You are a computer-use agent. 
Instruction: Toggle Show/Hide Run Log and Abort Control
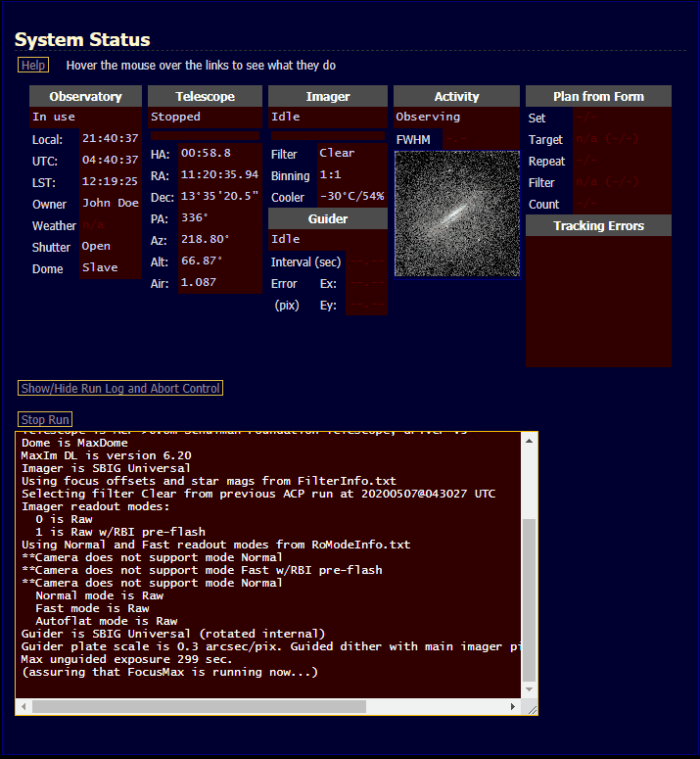[120, 389]
